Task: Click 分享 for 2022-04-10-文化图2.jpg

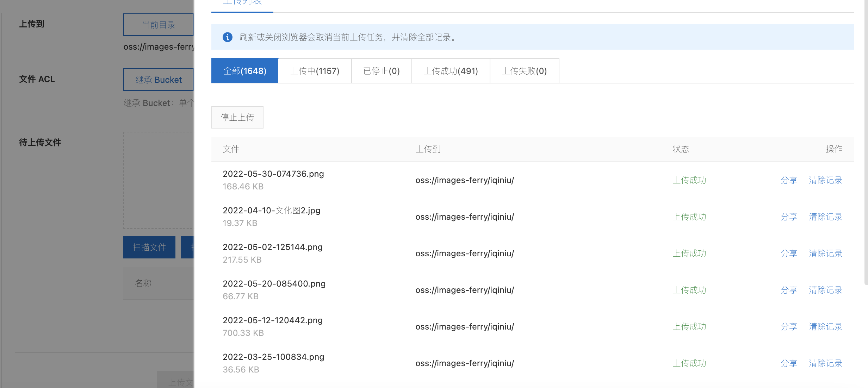Action: 789,217
